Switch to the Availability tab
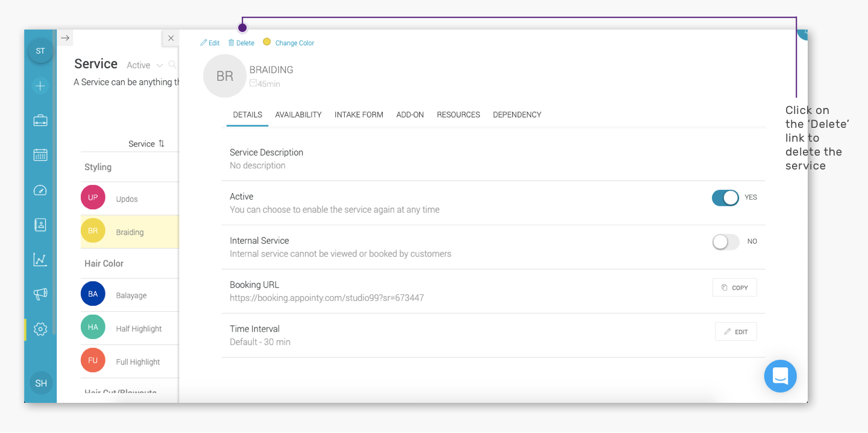Viewport: 868px width, 433px height. tap(298, 115)
